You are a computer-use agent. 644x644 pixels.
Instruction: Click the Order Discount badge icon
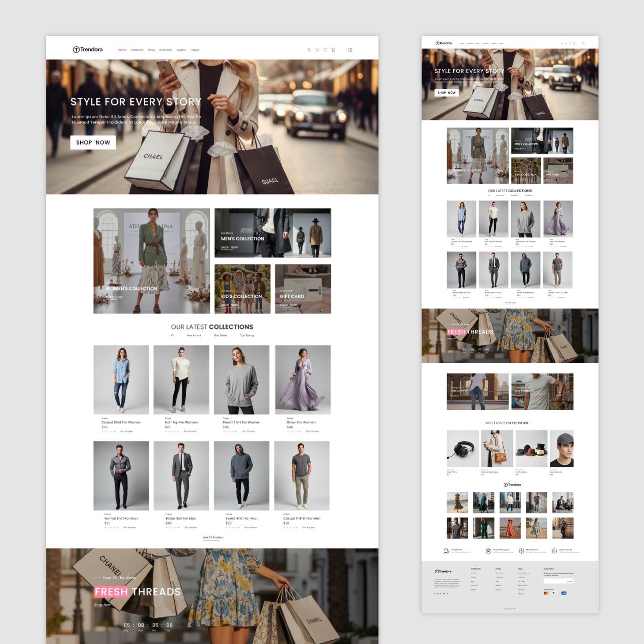click(x=554, y=551)
